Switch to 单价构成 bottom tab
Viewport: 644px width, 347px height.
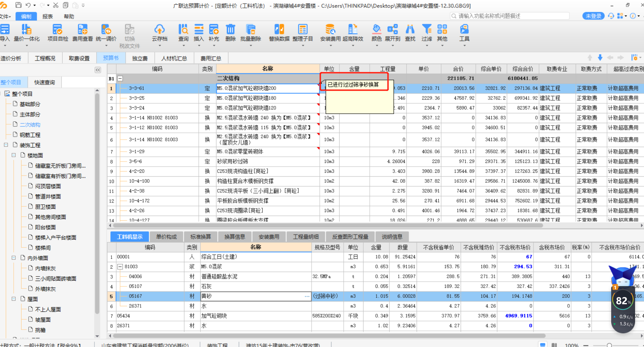click(166, 237)
